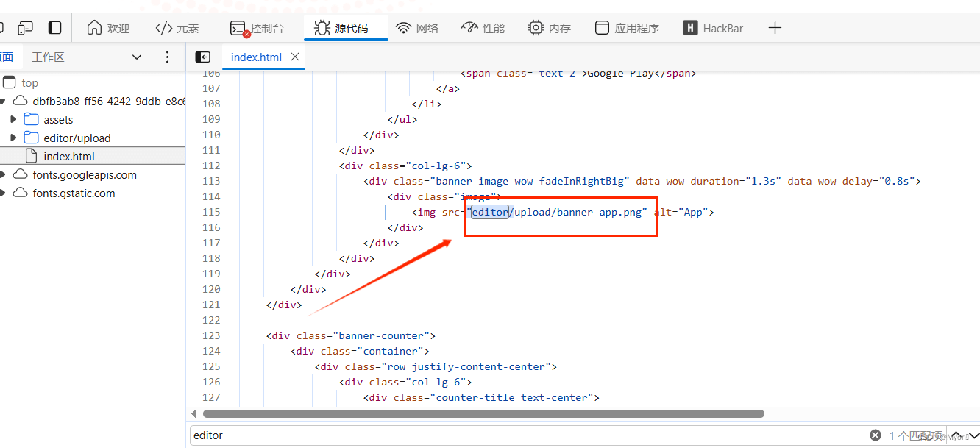Open the 内存 (Memory) panel
Image resolution: width=980 pixels, height=448 pixels.
[x=549, y=28]
